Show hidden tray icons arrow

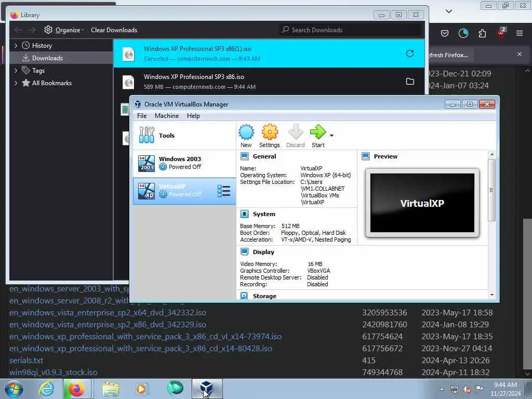click(x=442, y=389)
